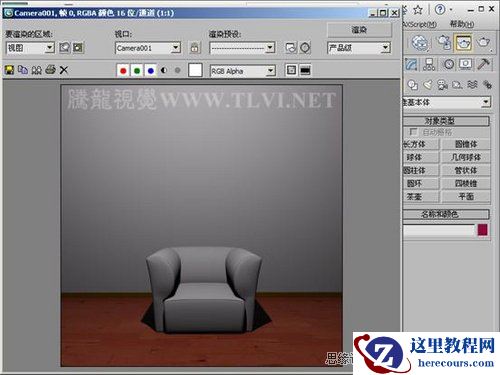Select the Space Warps waves icon
Viewport: 500px width, 375px height.
(472, 85)
